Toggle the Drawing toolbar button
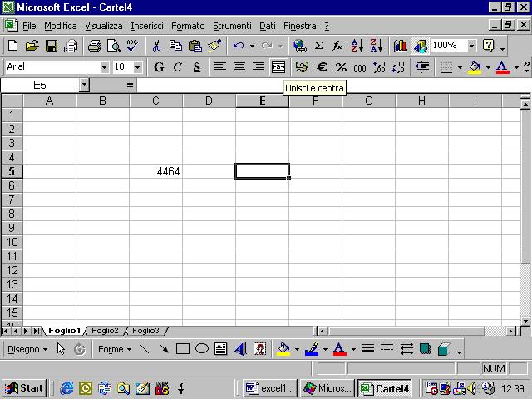The width and height of the screenshot is (532, 399). pyautogui.click(x=420, y=46)
